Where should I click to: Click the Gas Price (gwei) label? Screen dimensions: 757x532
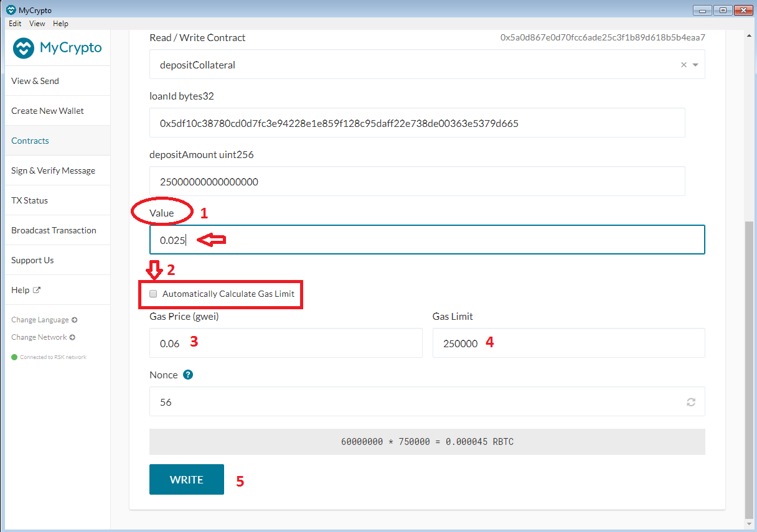pyautogui.click(x=184, y=316)
